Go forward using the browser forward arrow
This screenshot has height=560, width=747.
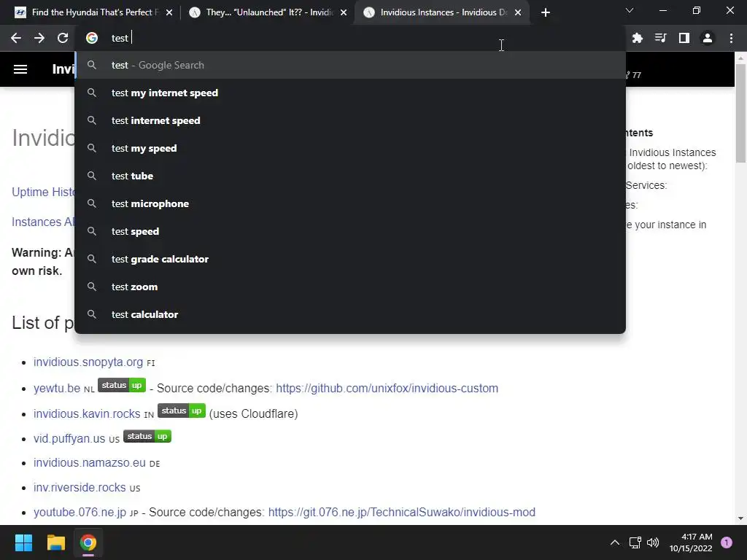coord(39,38)
